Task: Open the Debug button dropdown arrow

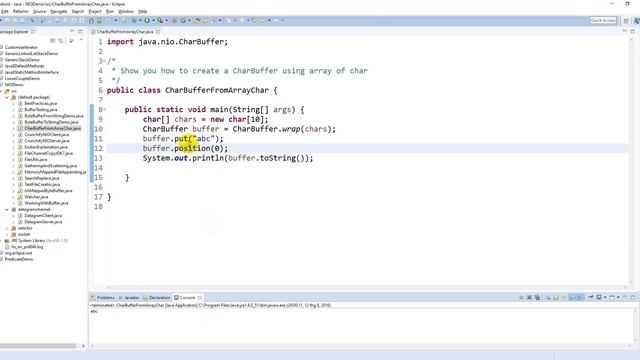Action: (x=140, y=20)
